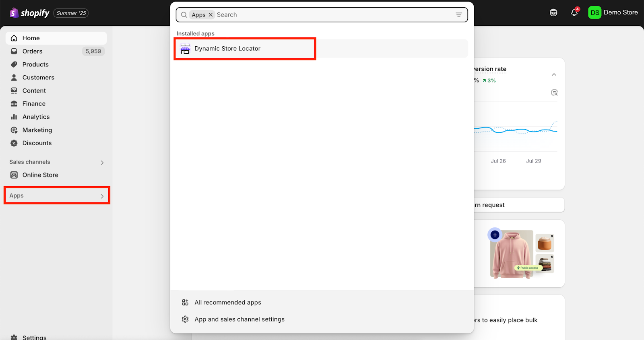Open Finance in the sidebar

coord(56,104)
